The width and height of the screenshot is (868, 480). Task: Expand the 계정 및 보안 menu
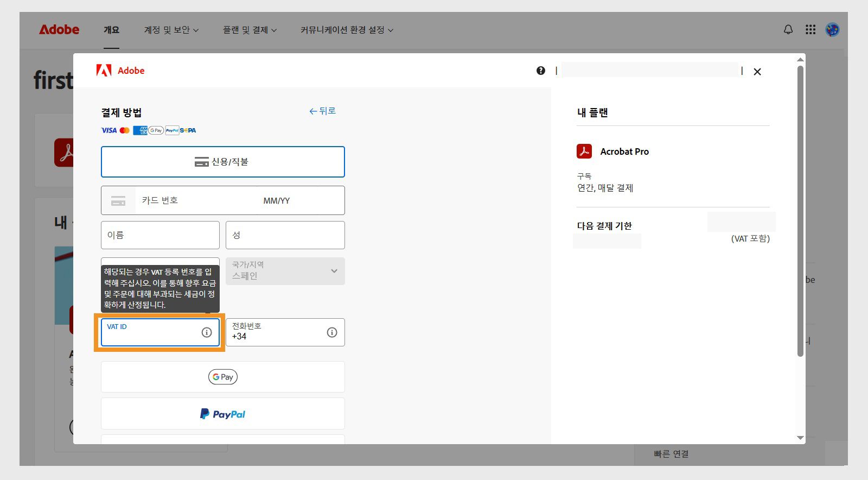pos(171,30)
